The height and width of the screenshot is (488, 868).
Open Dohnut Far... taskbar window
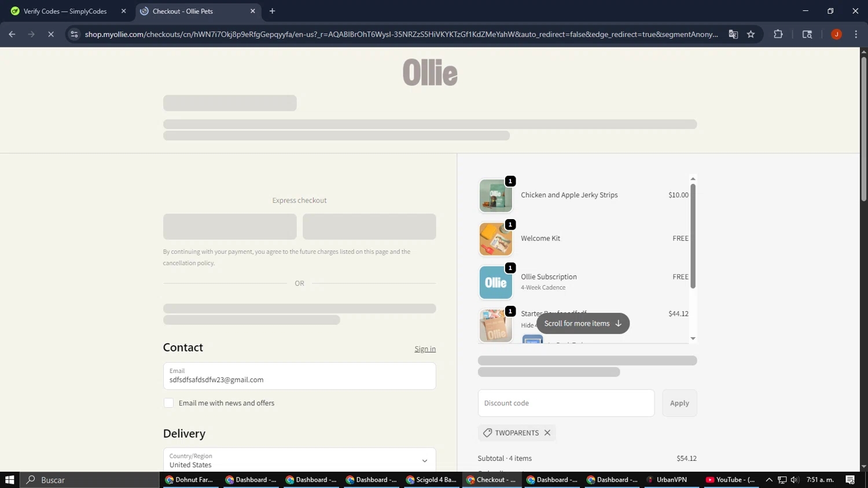click(189, 480)
